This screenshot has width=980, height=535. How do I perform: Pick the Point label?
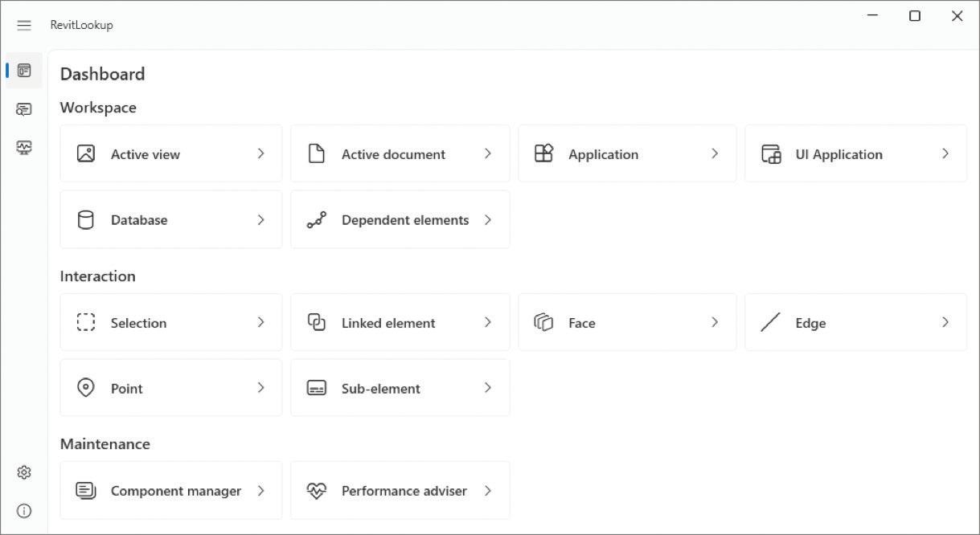(127, 389)
